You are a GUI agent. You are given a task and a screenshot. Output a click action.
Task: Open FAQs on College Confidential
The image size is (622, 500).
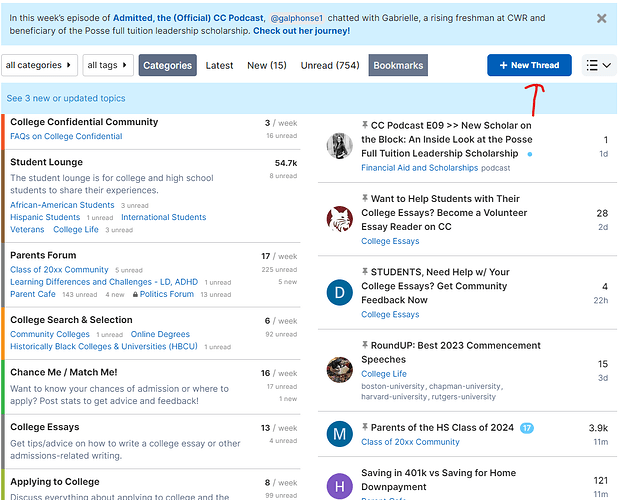[66, 136]
